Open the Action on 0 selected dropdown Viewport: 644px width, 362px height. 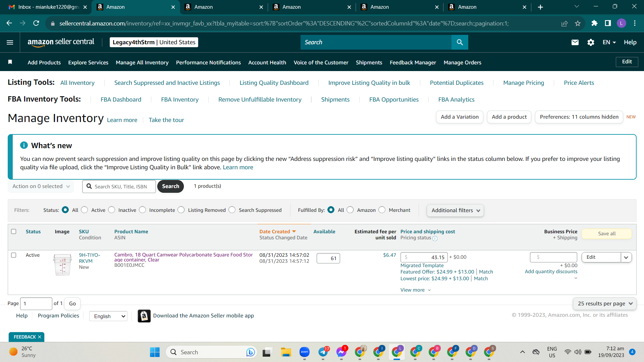coord(41,186)
